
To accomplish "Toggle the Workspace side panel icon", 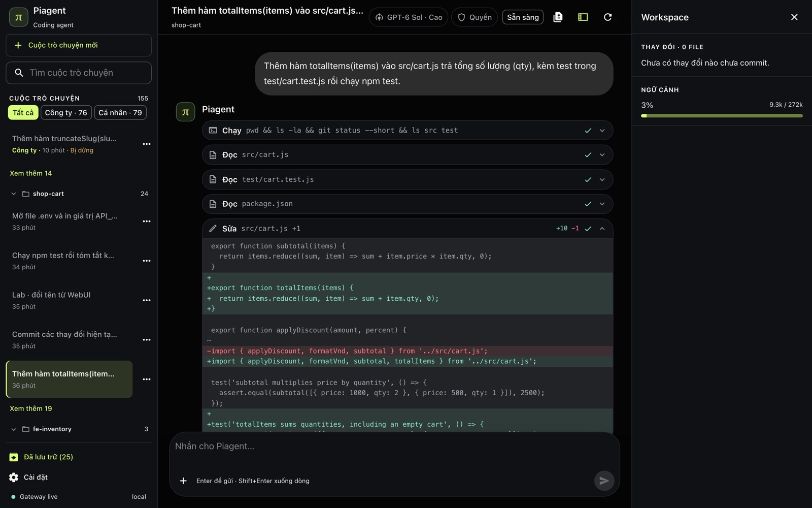I will pyautogui.click(x=583, y=17).
